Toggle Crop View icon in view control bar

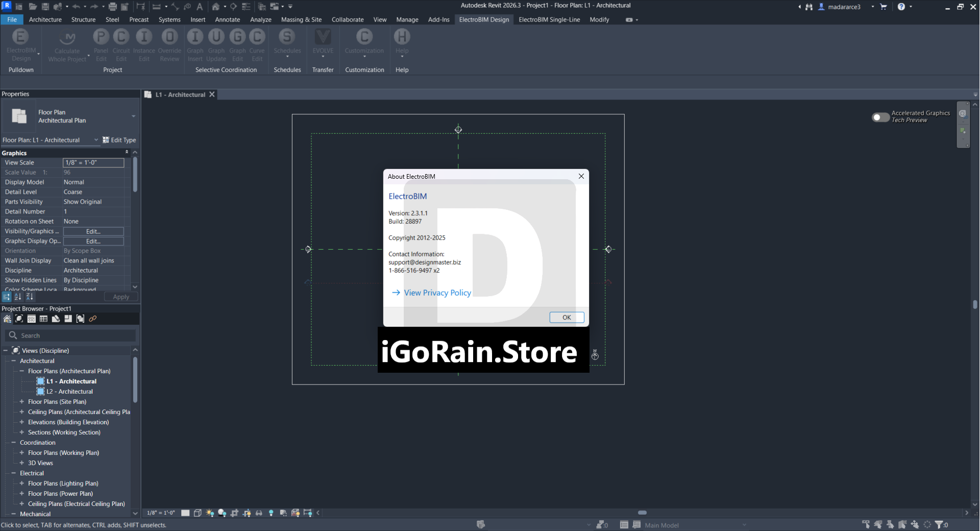234,513
